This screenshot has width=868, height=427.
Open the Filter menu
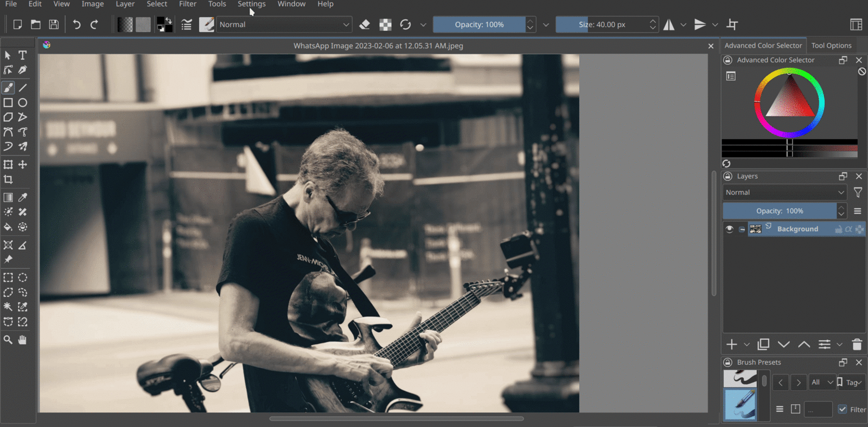[x=187, y=4]
